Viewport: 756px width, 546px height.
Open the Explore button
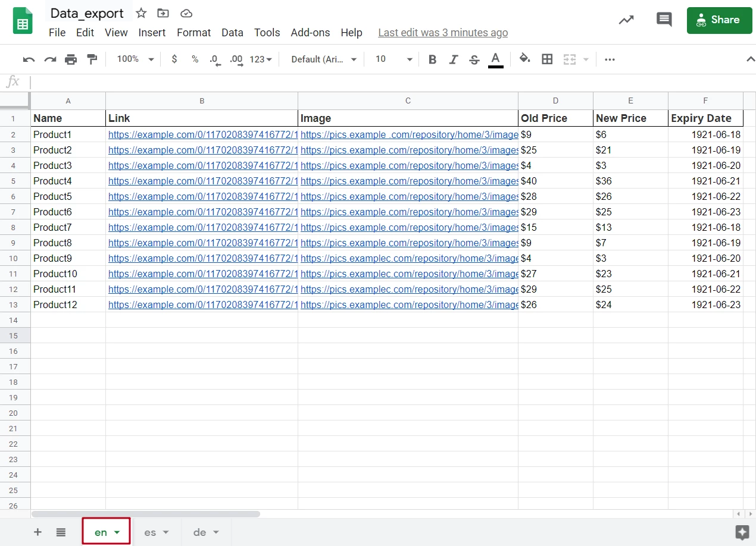742,532
